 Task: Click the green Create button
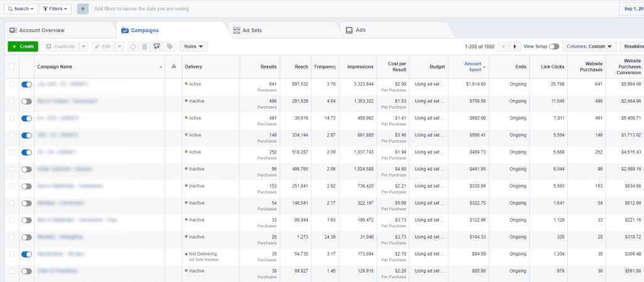point(23,46)
